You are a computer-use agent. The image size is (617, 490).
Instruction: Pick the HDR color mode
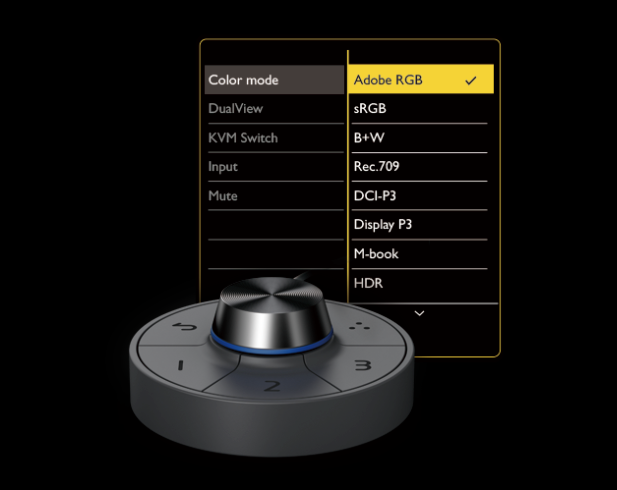[x=419, y=283]
